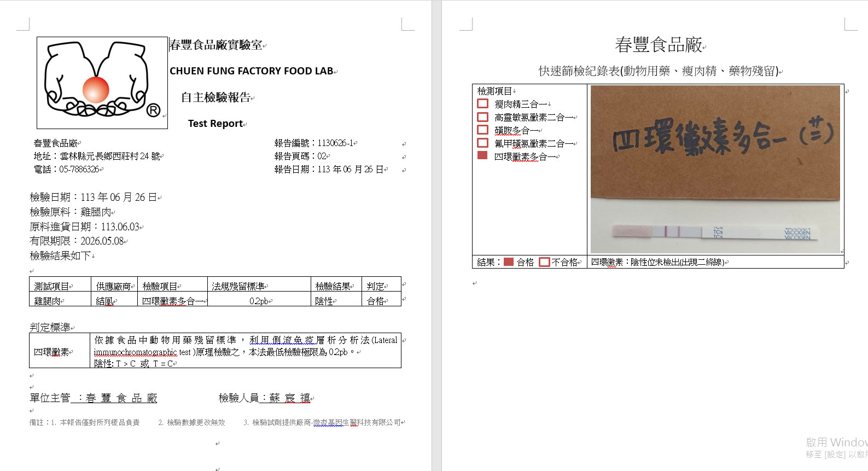868x471 pixels.
Task: Click the 報告日期 line
Action: pyautogui.click(x=329, y=170)
